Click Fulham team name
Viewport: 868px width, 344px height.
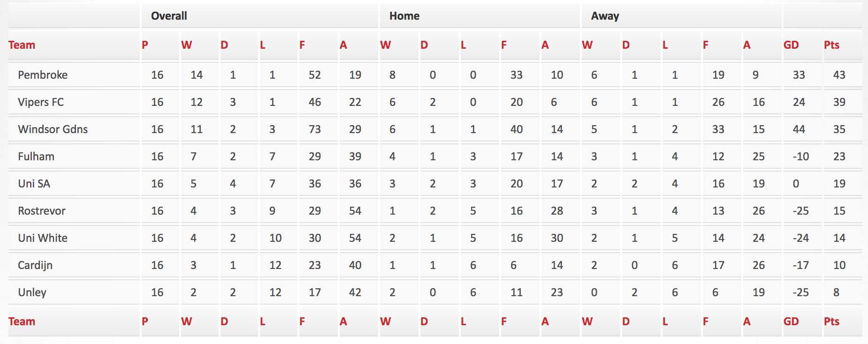pos(36,157)
